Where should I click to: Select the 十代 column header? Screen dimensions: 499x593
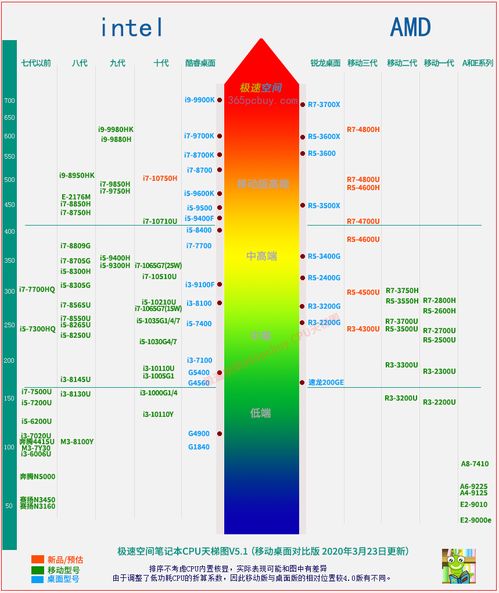(x=161, y=63)
